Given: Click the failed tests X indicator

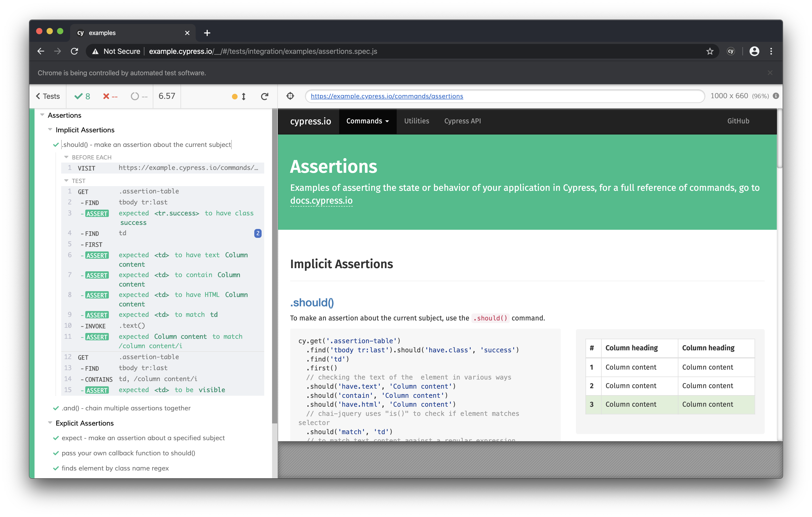Looking at the screenshot, I should pos(110,96).
